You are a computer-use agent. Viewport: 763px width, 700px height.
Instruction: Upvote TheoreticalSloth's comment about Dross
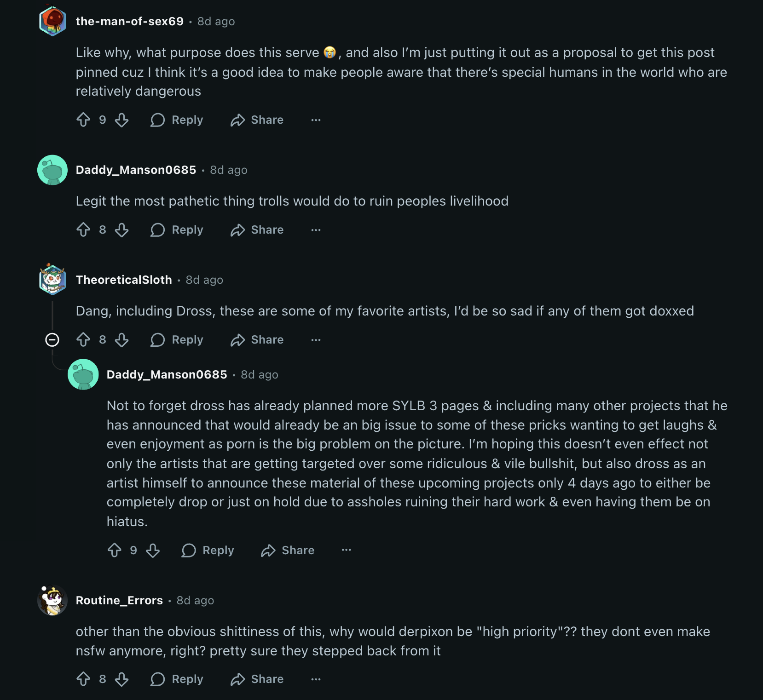pyautogui.click(x=83, y=340)
